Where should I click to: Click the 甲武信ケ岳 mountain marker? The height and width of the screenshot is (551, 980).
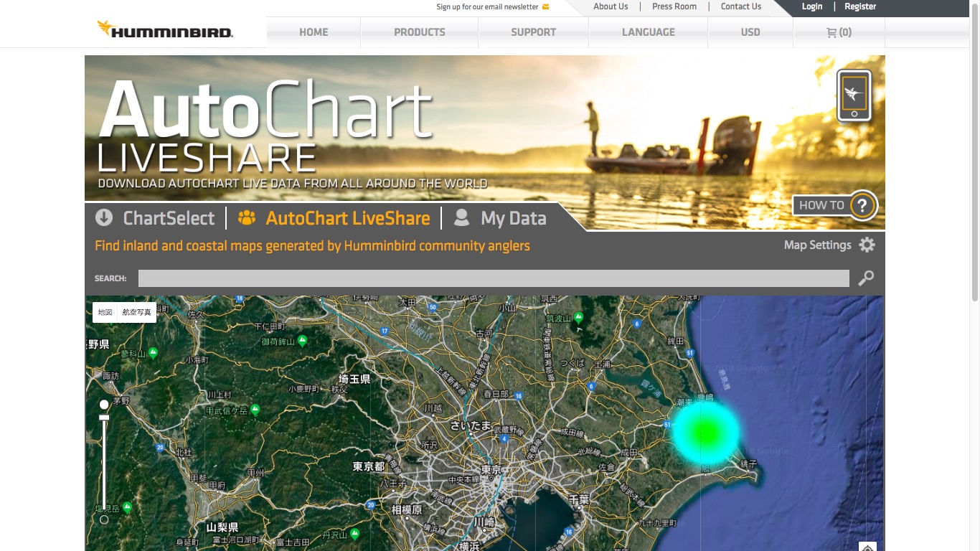click(255, 410)
